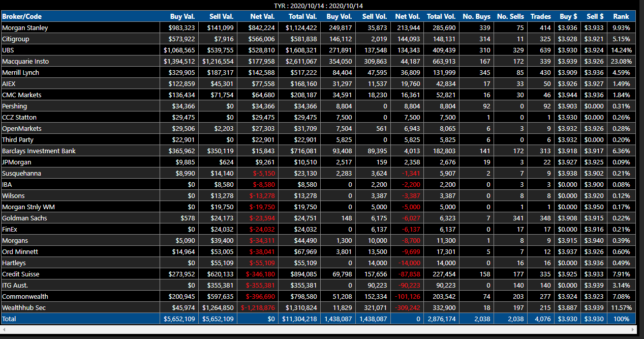Viewport: 644px width, 339px height.
Task: Click Credit Suisse net volume -87,858
Action: (x=408, y=274)
